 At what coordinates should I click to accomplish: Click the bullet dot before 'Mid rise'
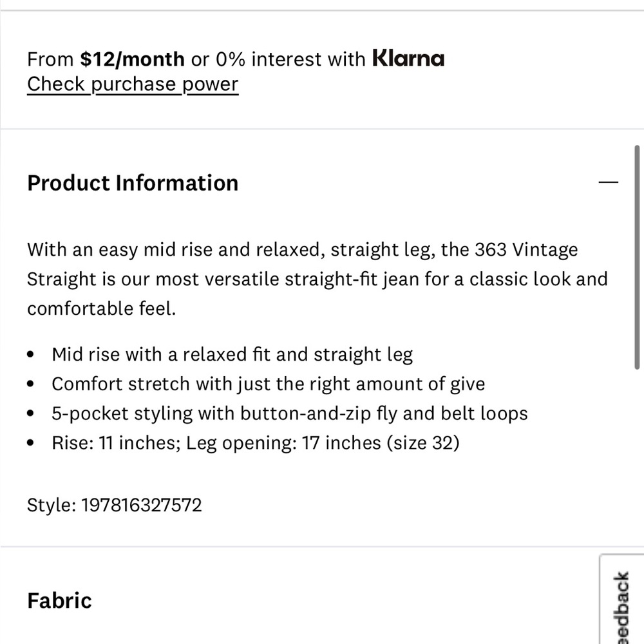pos(30,354)
